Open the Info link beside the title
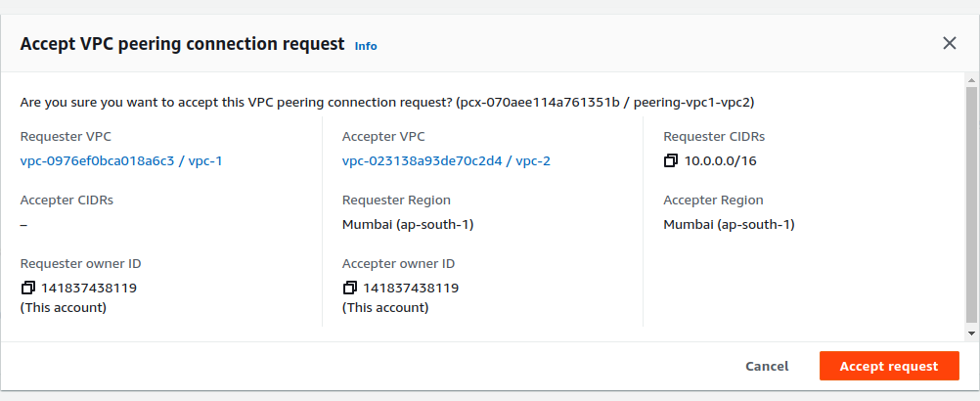 pyautogui.click(x=366, y=46)
